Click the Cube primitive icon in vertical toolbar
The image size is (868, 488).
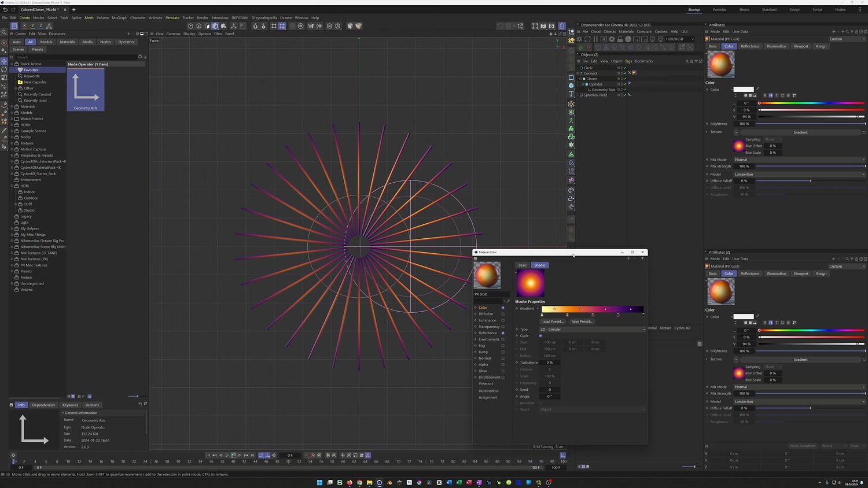tap(571, 86)
